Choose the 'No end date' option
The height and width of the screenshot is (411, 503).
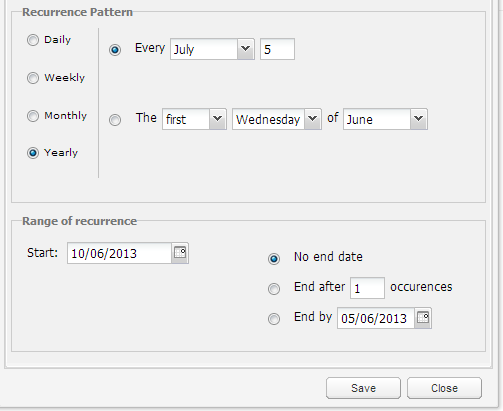point(274,259)
